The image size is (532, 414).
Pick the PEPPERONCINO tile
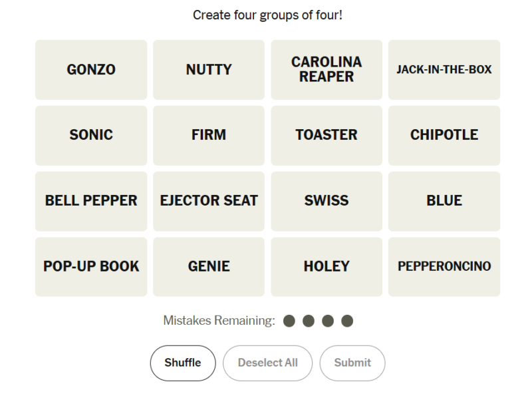coord(444,267)
